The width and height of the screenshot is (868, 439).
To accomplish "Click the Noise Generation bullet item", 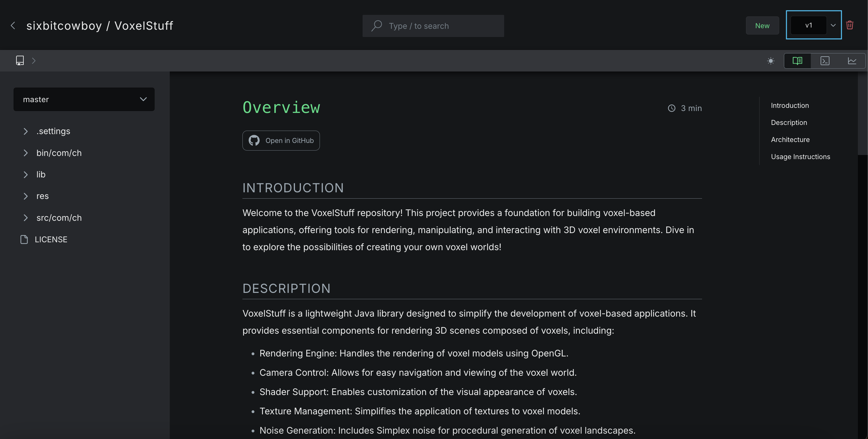I will click(x=447, y=430).
